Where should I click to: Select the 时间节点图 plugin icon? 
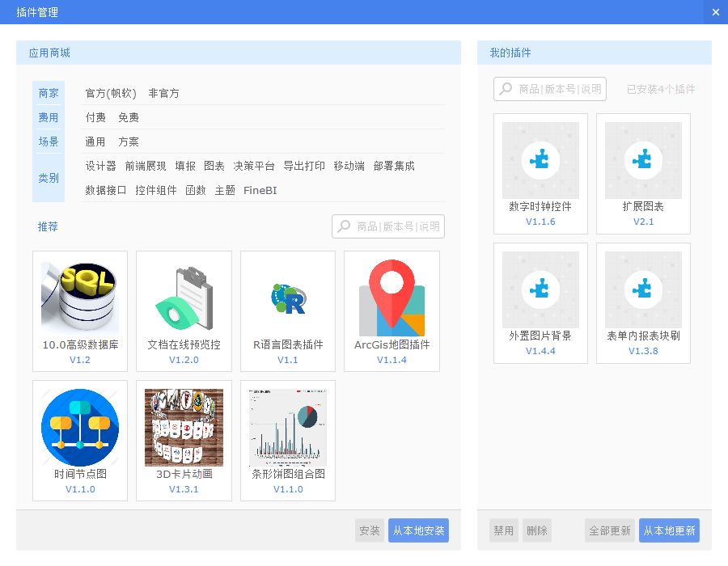[80, 428]
